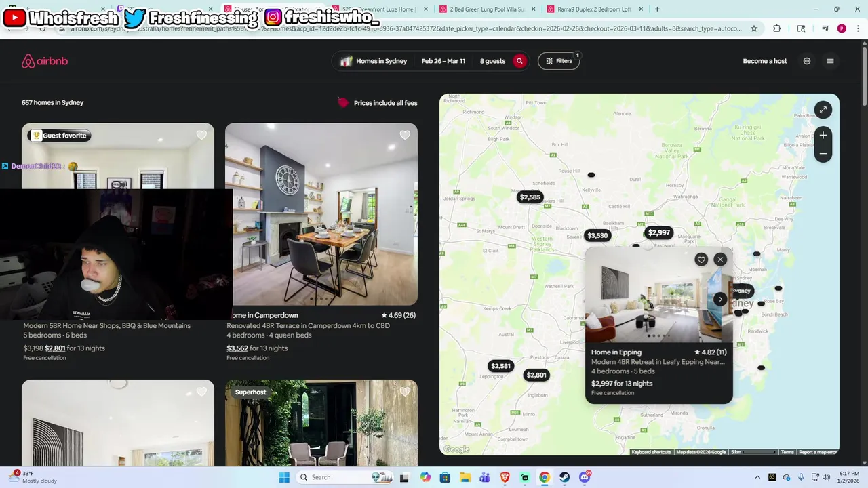Favorite the Camperdown terrace listing heart
Image resolution: width=868 pixels, height=488 pixels.
click(x=405, y=135)
